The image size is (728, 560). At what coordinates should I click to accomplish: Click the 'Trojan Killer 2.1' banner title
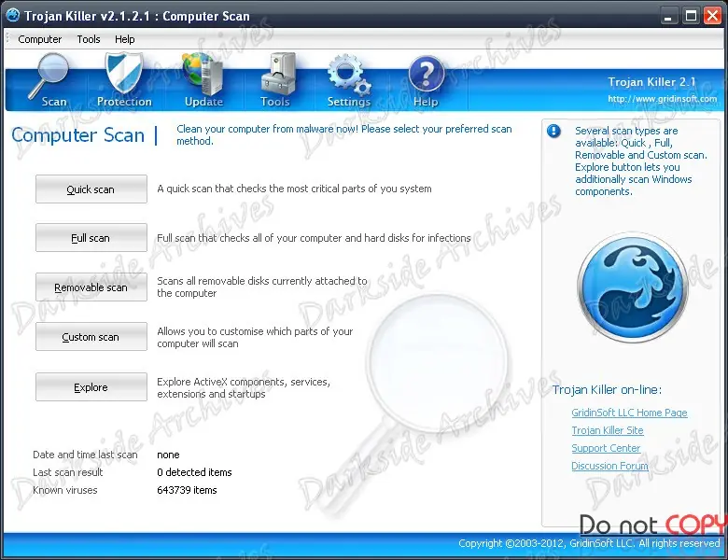(651, 82)
